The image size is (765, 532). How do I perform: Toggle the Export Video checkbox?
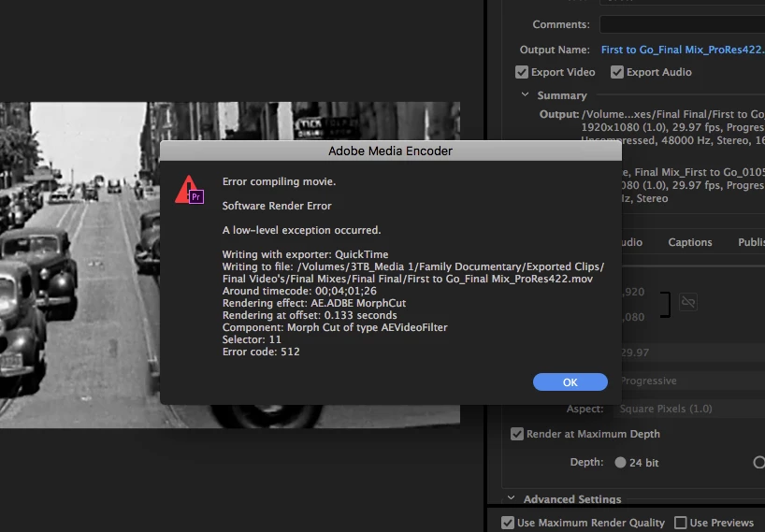tap(522, 72)
